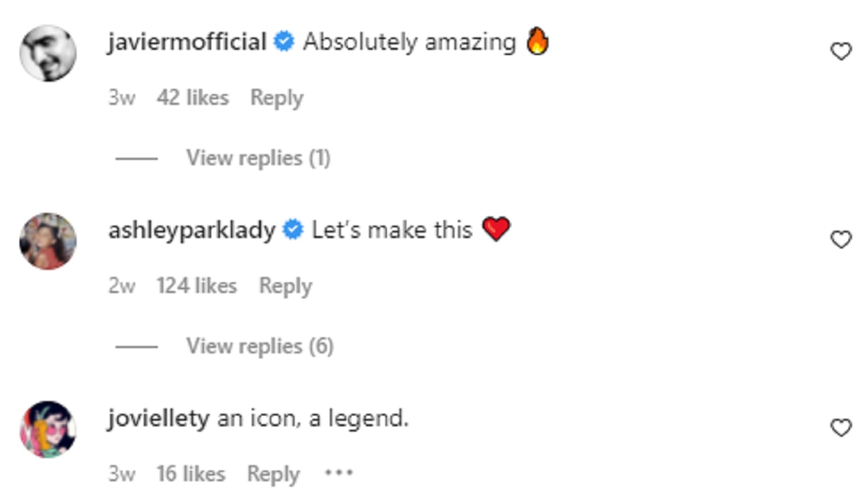This screenshot has height=490, width=868.
Task: Like ashleyparklady's comment with the heart
Action: (841, 240)
